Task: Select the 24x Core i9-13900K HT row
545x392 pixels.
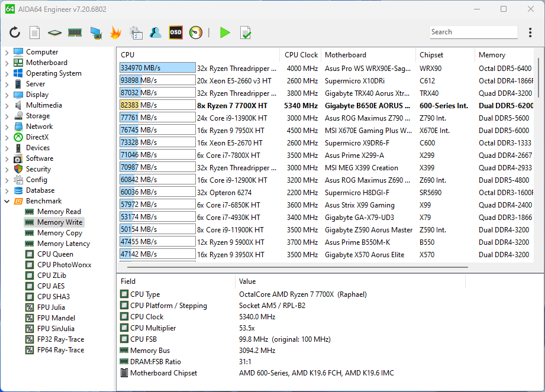Action: point(325,118)
